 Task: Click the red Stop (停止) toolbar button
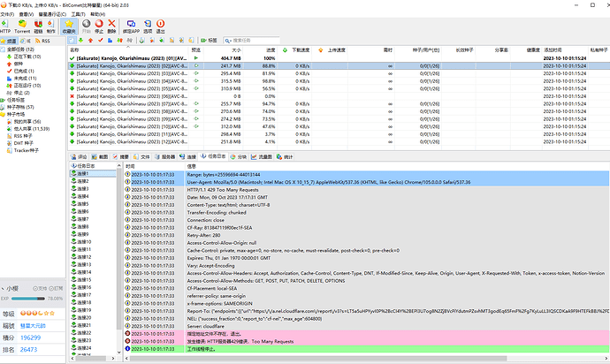point(99,27)
